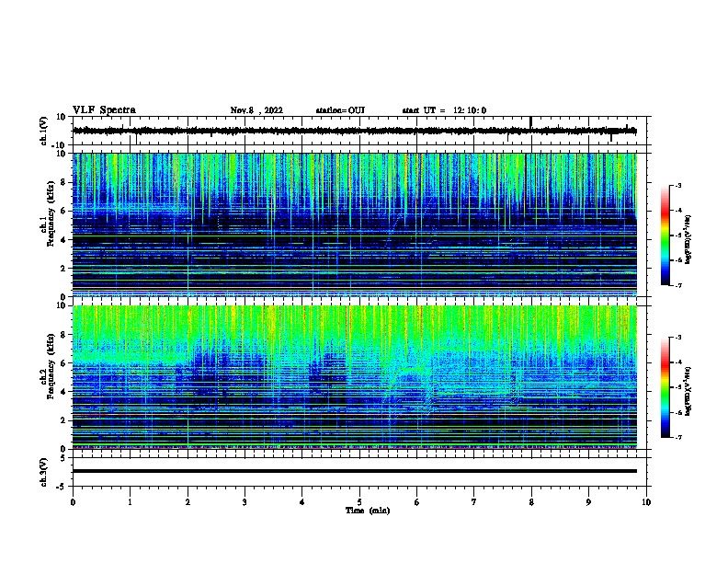Click the ch.3 flat black voltage trace

point(354,471)
